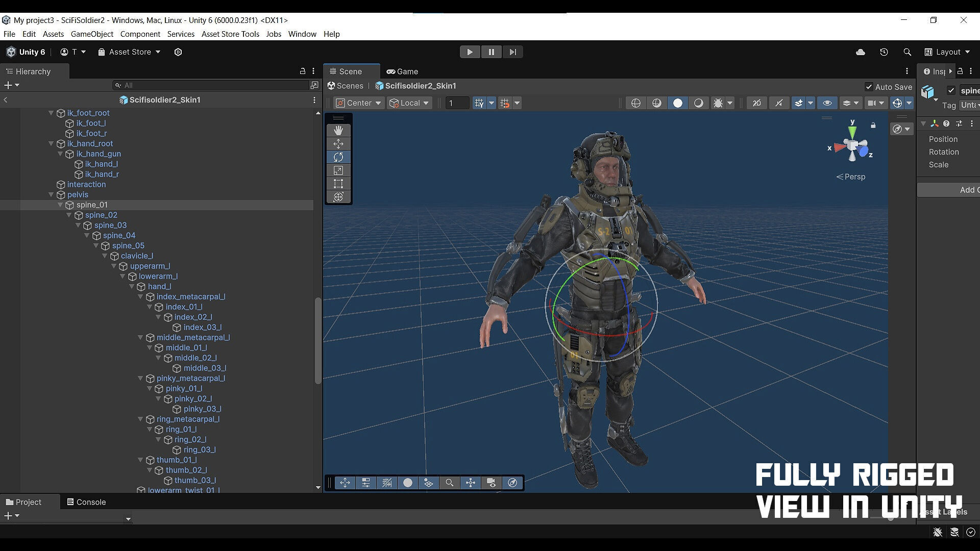The height and width of the screenshot is (551, 980).
Task: Toggle snap increment icon
Action: pyautogui.click(x=505, y=103)
